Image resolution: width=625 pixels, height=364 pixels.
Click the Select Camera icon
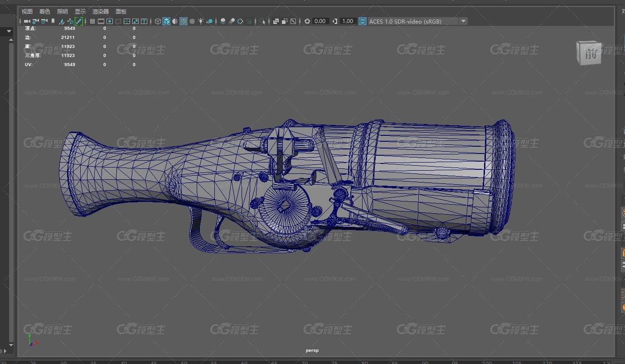(x=27, y=21)
